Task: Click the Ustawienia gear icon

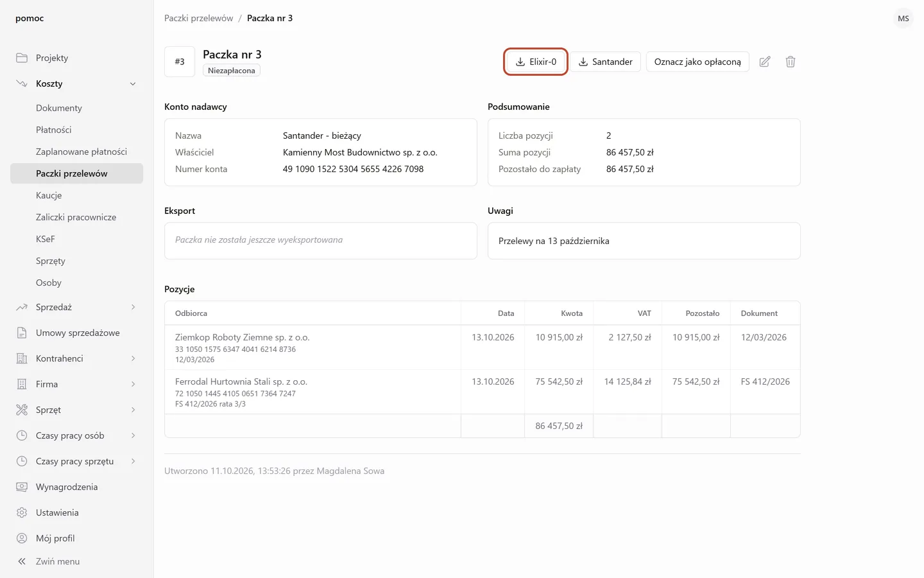Action: point(22,512)
